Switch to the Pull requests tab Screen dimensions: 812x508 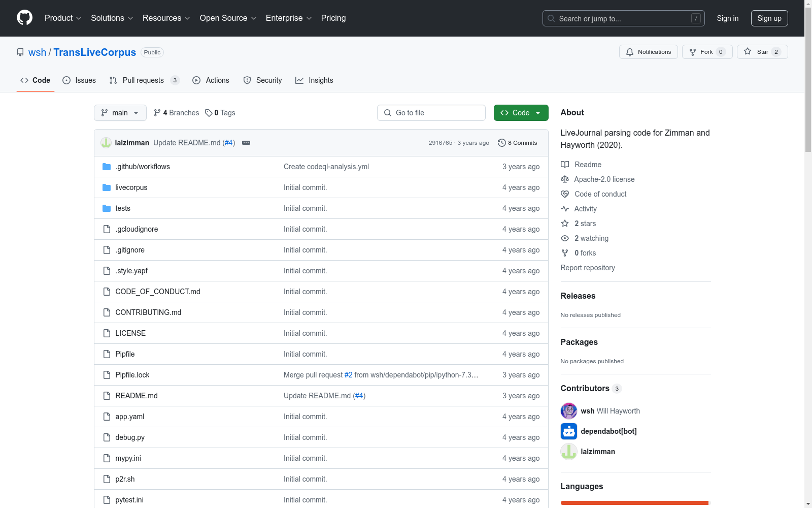click(x=145, y=80)
